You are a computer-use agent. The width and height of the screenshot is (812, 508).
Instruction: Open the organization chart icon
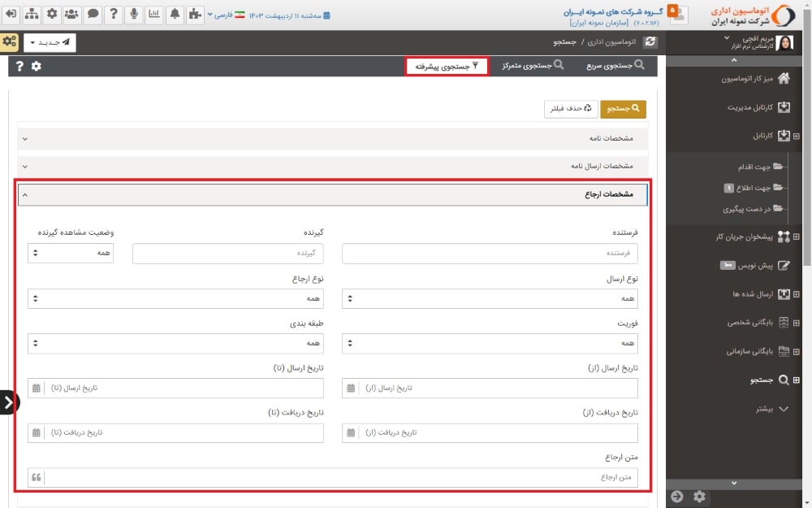pyautogui.click(x=32, y=14)
